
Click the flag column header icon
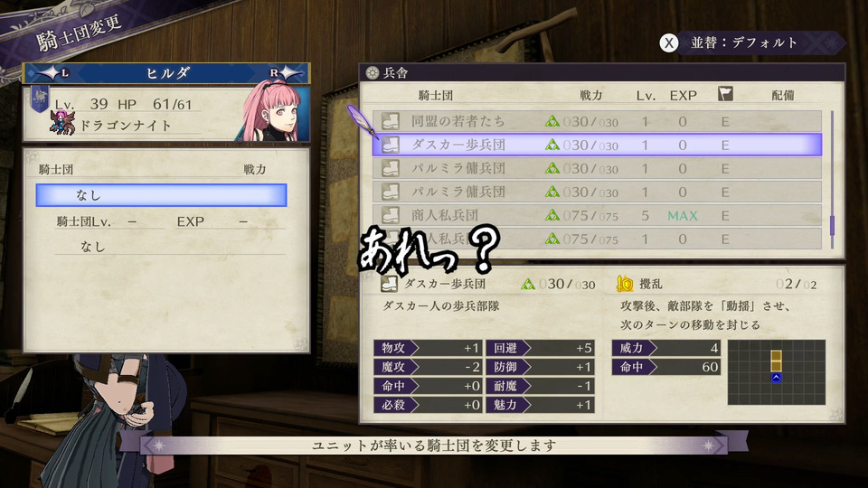click(725, 93)
